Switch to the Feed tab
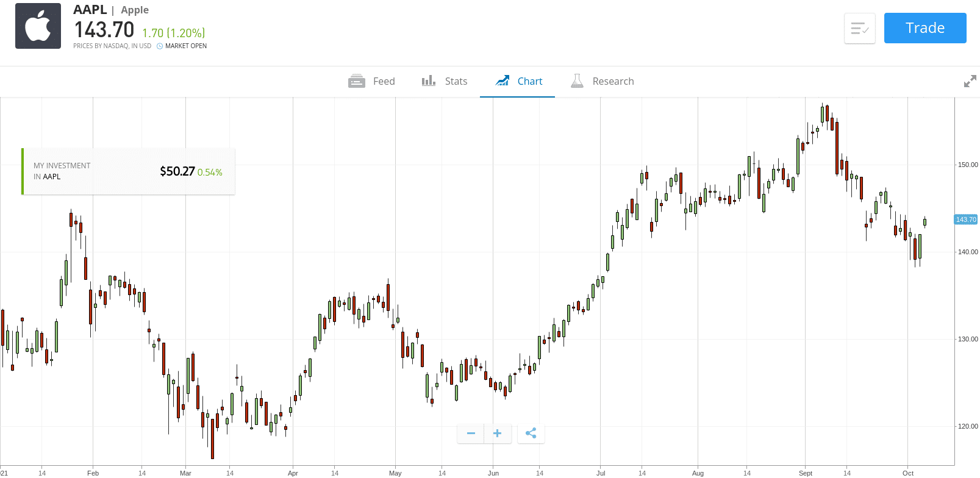 (372, 81)
